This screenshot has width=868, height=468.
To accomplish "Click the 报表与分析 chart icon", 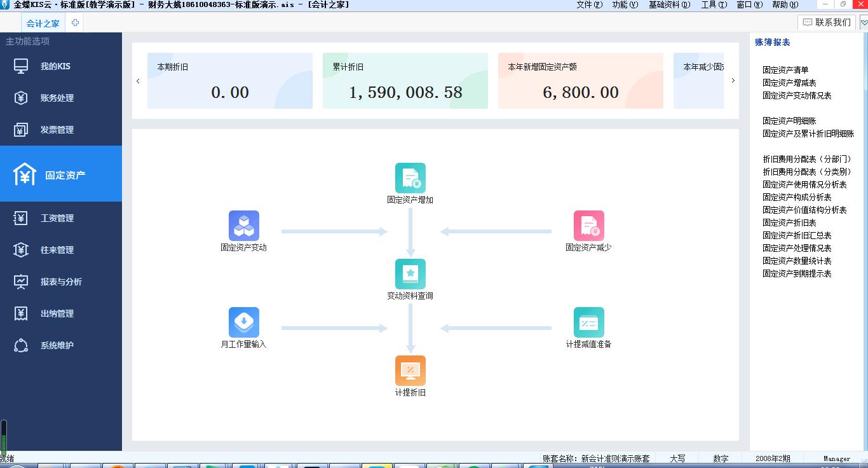I will pos(21,282).
